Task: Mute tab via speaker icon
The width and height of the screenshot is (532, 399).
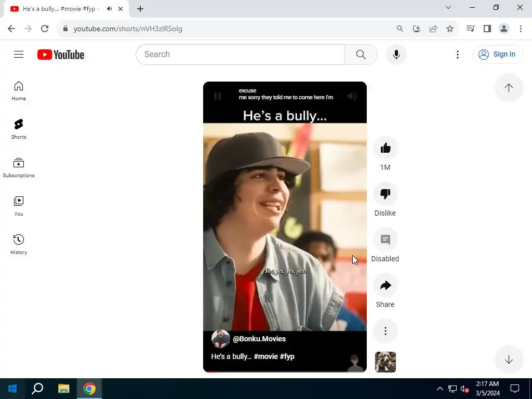Action: coord(109,9)
